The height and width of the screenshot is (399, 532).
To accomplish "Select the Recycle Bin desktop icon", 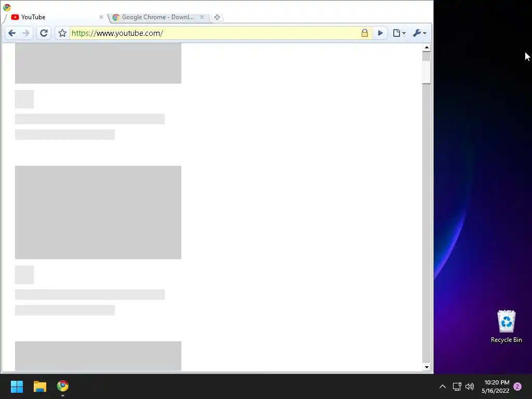I will tap(506, 326).
